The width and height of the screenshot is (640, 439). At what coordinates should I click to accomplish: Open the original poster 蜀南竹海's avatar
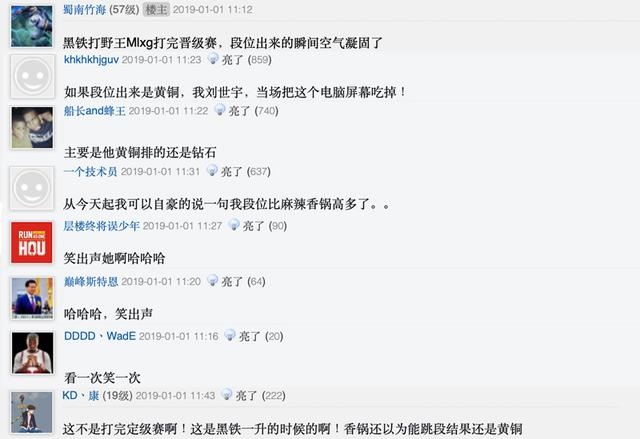32,25
